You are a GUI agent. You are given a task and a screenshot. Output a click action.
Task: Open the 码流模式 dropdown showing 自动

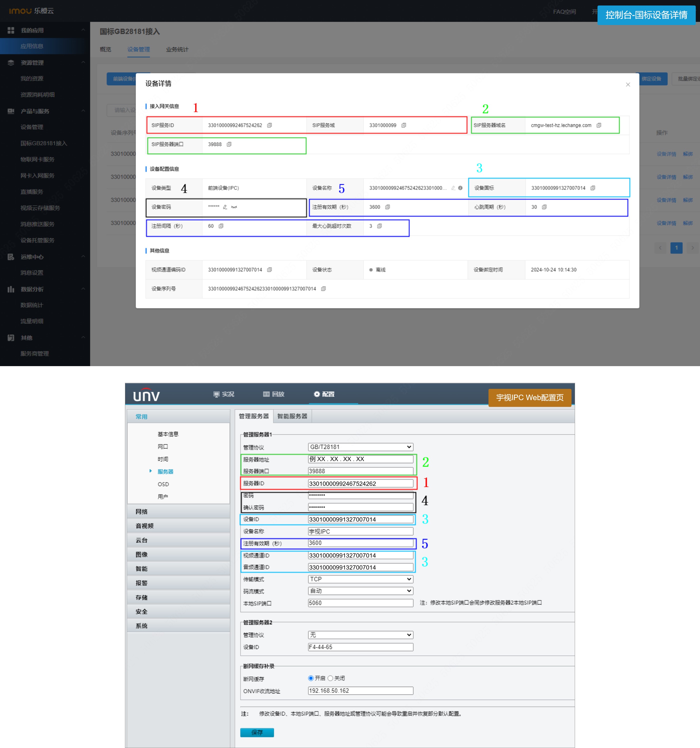pos(360,591)
